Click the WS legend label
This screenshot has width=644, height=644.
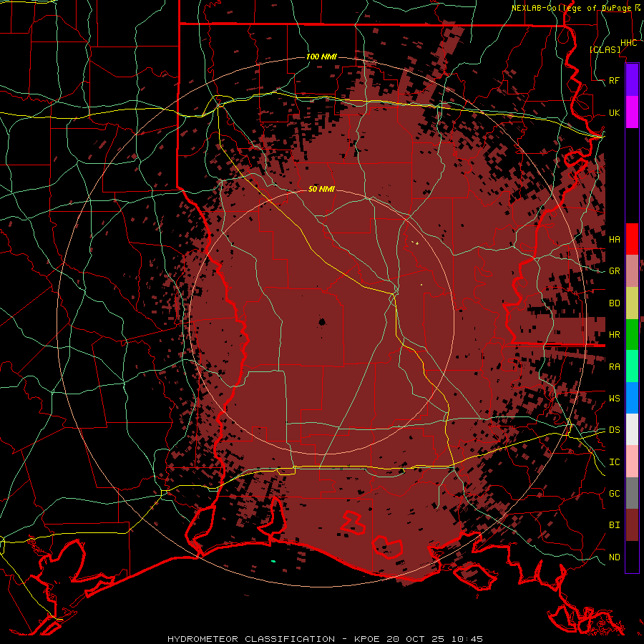pyautogui.click(x=615, y=398)
